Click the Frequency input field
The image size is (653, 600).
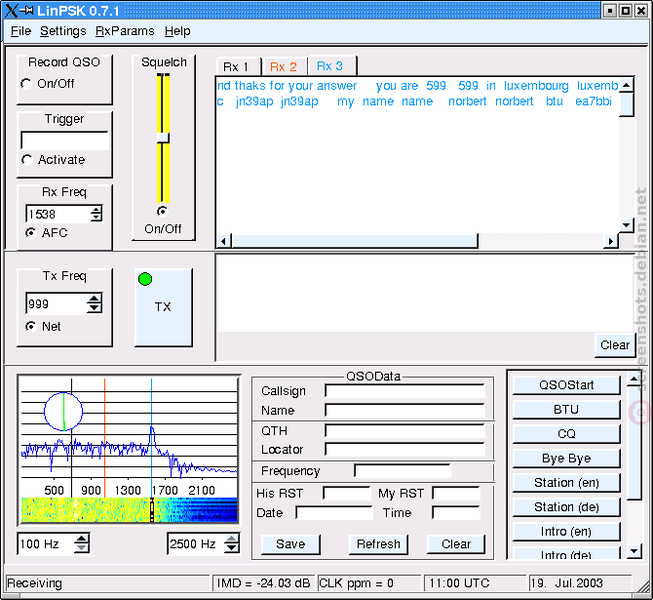click(402, 471)
